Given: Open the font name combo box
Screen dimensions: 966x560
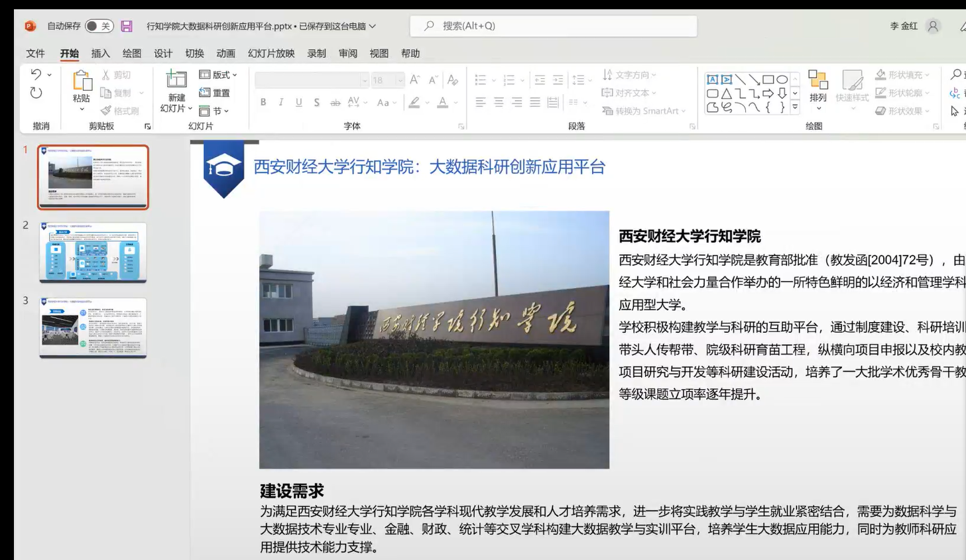Looking at the screenshot, I should (312, 80).
